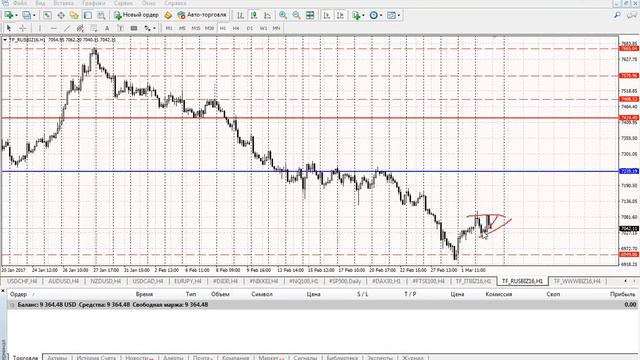The image size is (640, 360).
Task: Click the Templates icon
Action: pos(391,16)
